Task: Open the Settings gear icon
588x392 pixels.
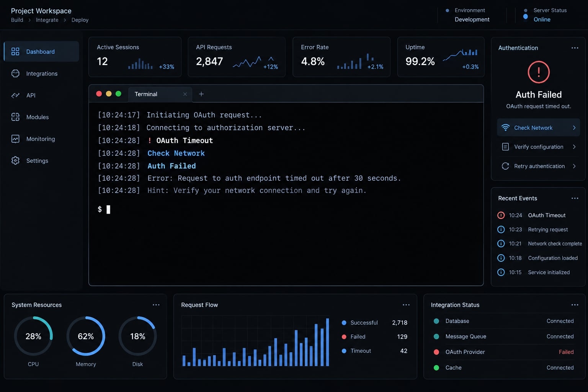Action: click(15, 161)
